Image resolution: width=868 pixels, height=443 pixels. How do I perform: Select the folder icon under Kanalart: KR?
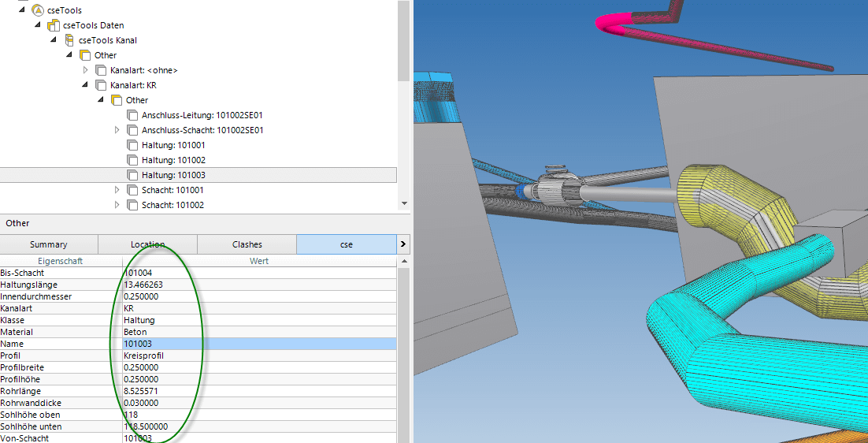coord(117,100)
